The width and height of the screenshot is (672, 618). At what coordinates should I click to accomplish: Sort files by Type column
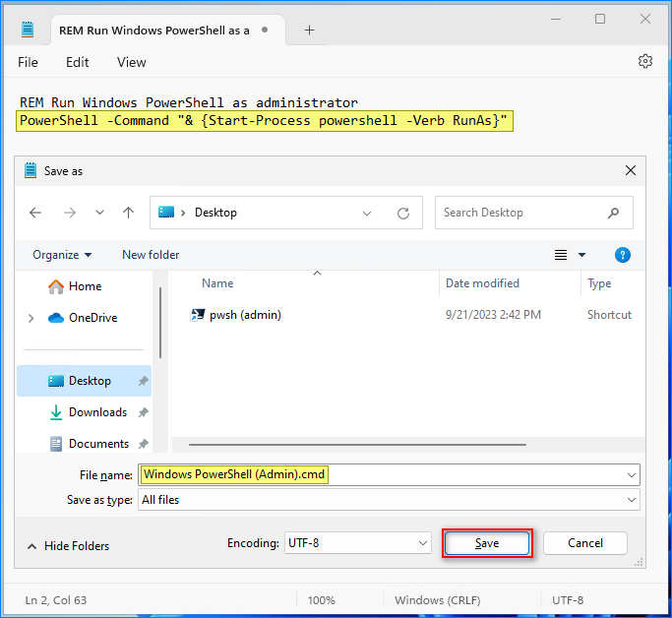[599, 283]
